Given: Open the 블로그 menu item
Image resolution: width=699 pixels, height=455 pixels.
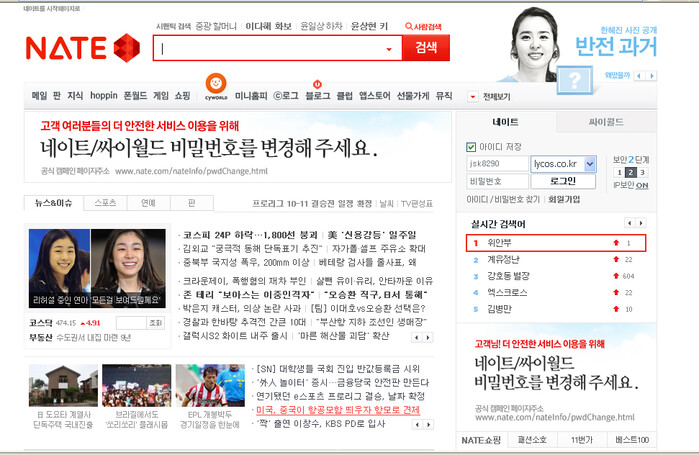Looking at the screenshot, I should (317, 96).
